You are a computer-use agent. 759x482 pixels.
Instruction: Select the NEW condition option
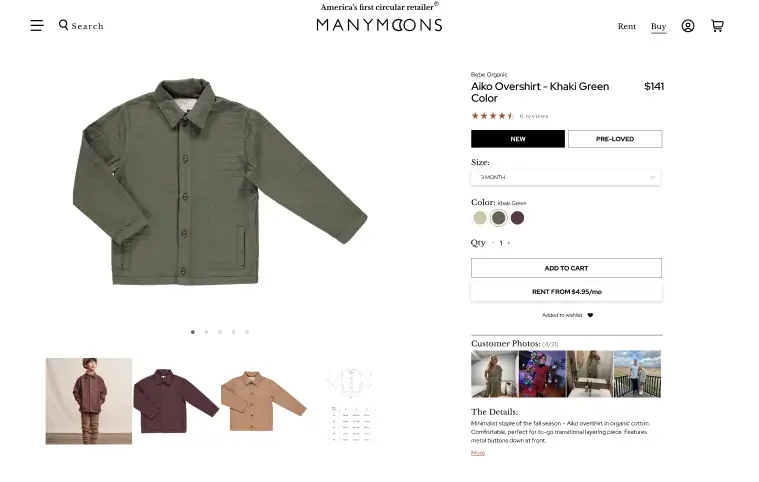(x=518, y=139)
